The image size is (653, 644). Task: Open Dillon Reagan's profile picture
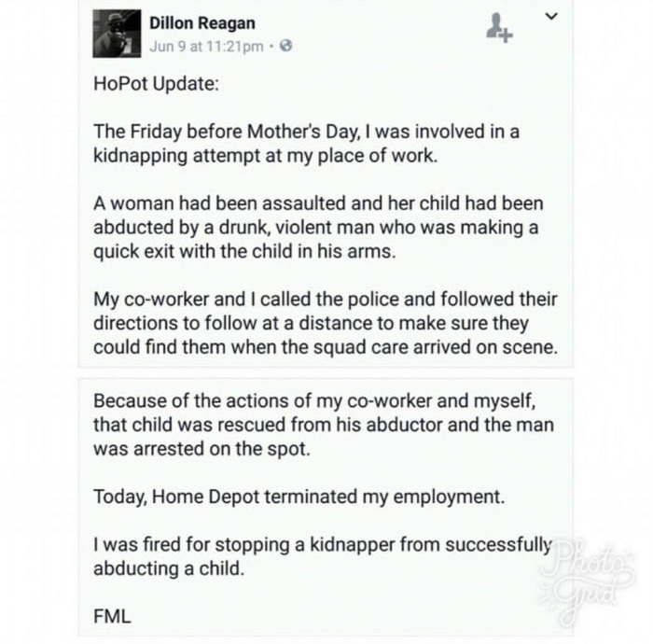(117, 35)
